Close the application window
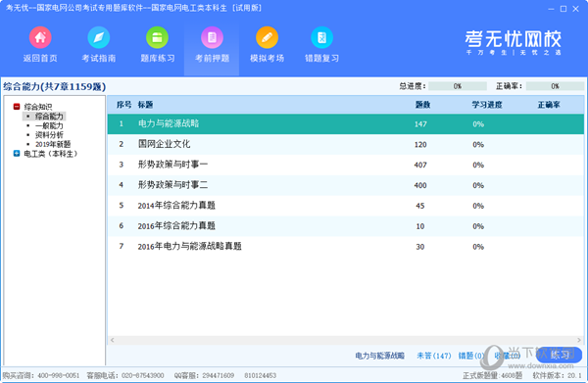Viewport: 588px width, 383px height. [x=575, y=9]
